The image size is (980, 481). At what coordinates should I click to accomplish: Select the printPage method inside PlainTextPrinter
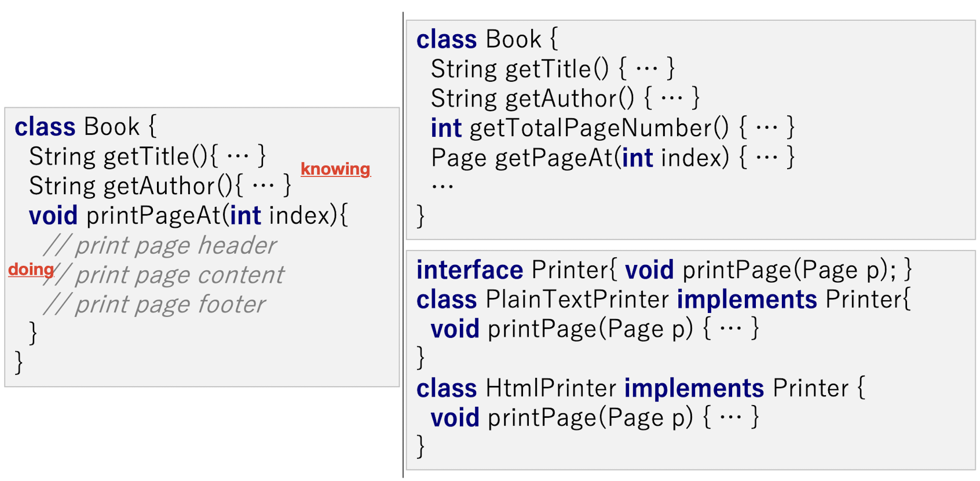594,329
